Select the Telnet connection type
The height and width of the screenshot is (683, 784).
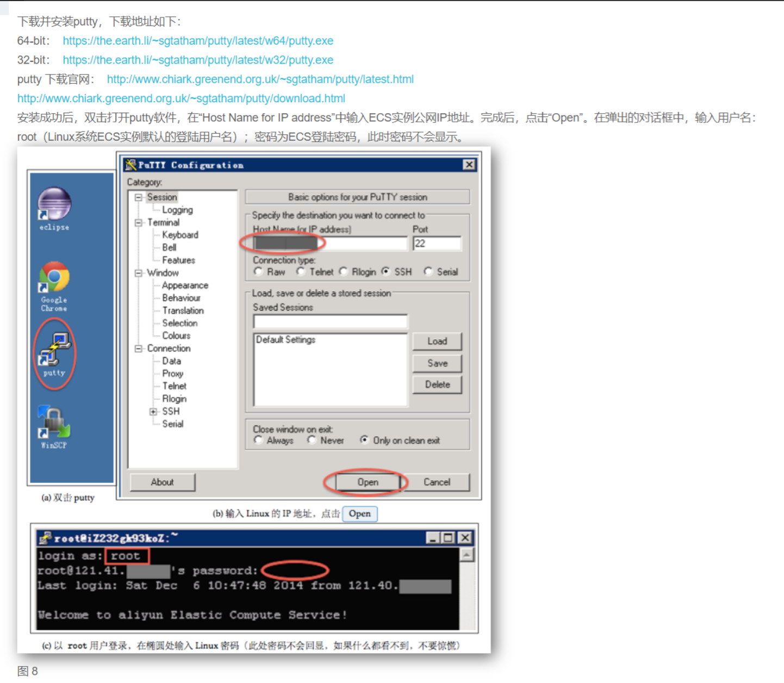(x=301, y=271)
